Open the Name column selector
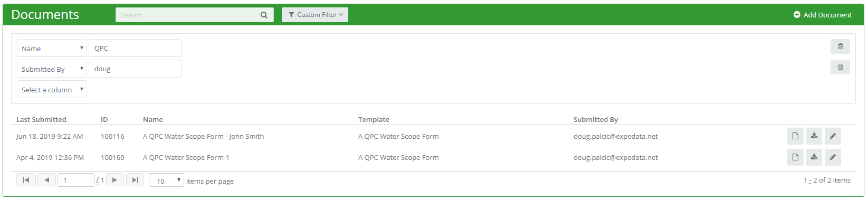This screenshot has height=200, width=868. (52, 48)
